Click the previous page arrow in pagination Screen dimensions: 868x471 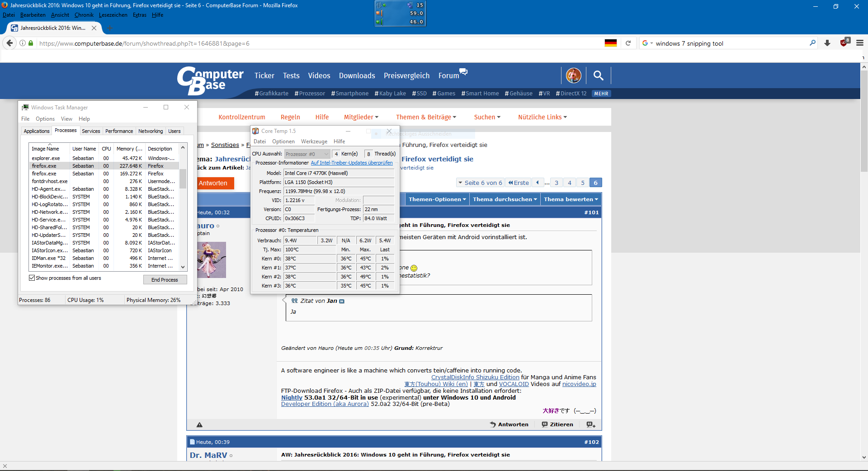(x=538, y=183)
